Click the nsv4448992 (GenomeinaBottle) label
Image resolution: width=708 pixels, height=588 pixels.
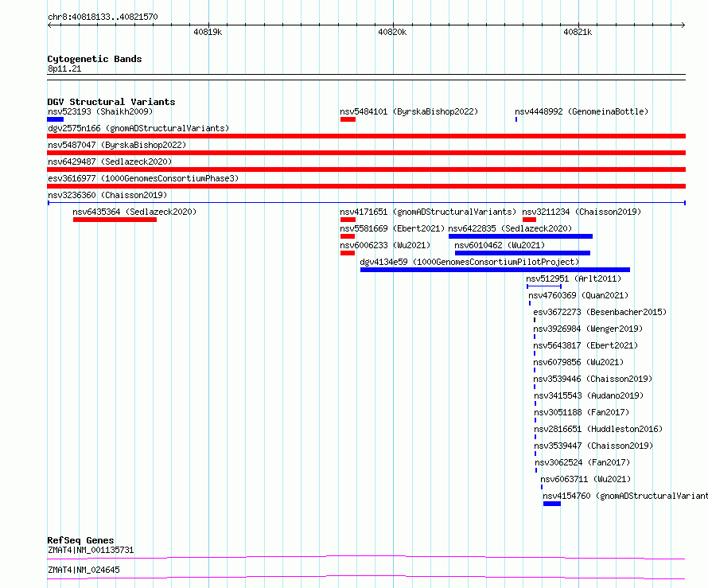click(x=582, y=111)
